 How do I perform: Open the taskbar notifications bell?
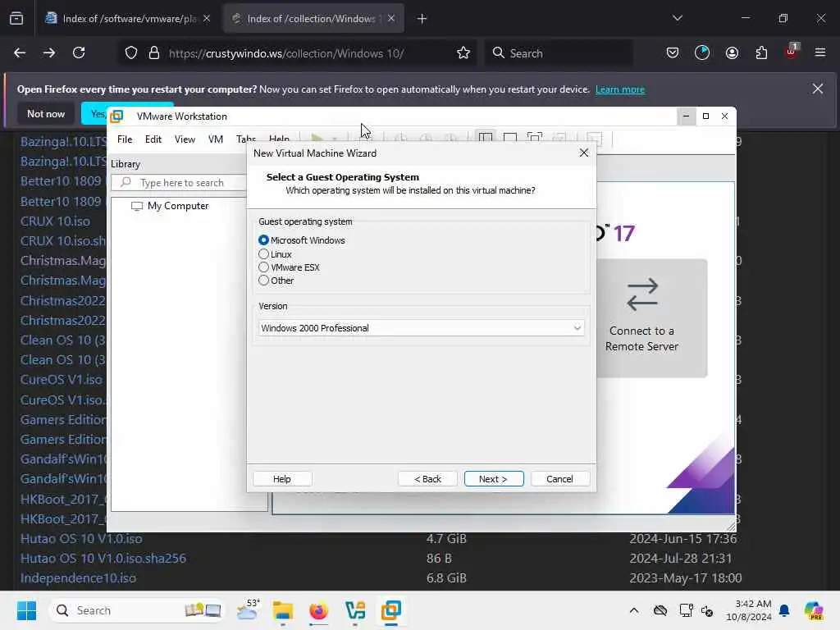784,610
